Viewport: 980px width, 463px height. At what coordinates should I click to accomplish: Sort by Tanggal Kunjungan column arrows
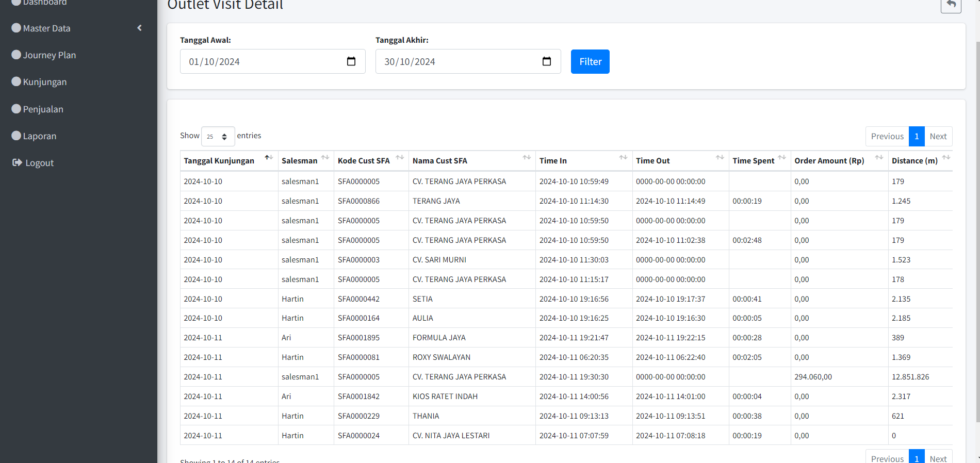click(x=269, y=157)
